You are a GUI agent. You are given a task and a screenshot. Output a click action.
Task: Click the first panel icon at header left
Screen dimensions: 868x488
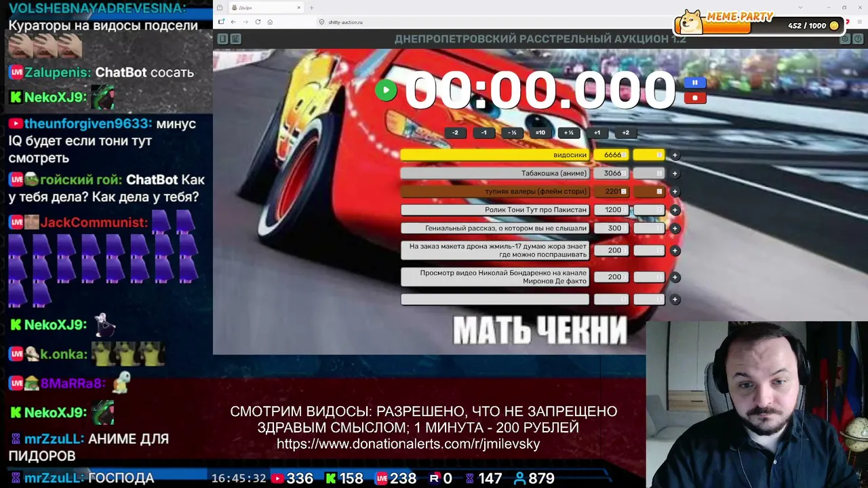(x=222, y=39)
